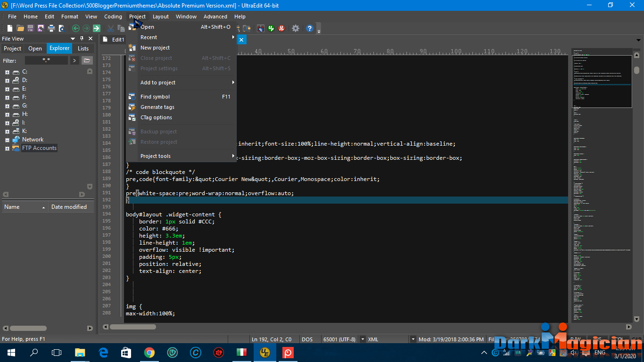Image resolution: width=644 pixels, height=362 pixels.
Task: Close the File View panel
Action: click(91, 39)
